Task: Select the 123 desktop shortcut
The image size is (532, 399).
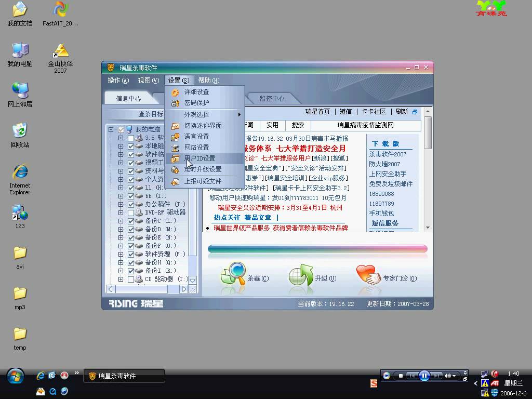Action: [x=20, y=217]
